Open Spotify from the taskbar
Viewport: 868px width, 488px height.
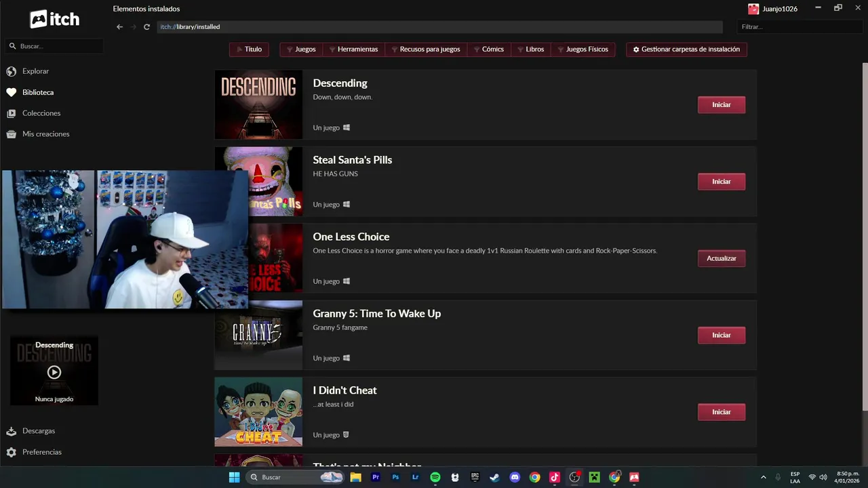point(435,477)
